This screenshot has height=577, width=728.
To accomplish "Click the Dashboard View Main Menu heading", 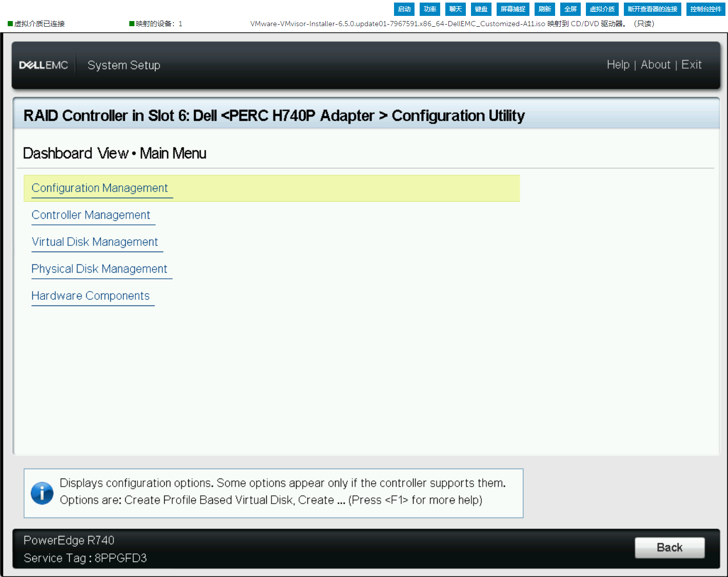I will click(115, 153).
